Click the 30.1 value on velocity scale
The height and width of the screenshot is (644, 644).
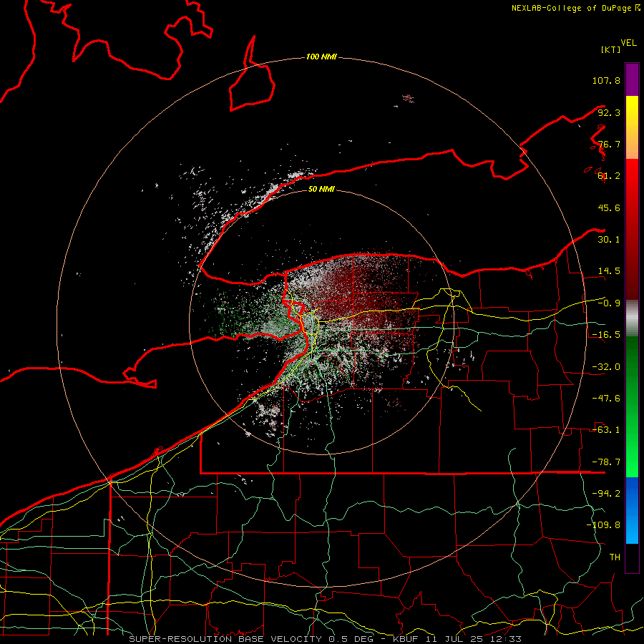pos(609,240)
